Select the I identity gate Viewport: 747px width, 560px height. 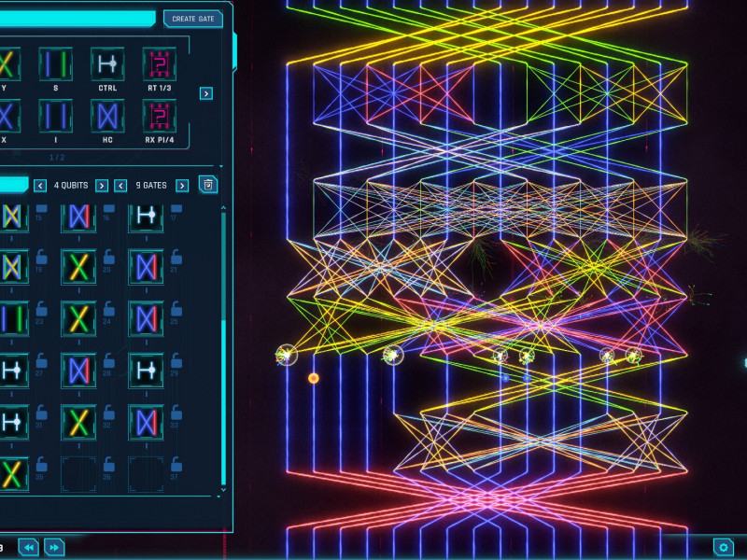(x=55, y=116)
